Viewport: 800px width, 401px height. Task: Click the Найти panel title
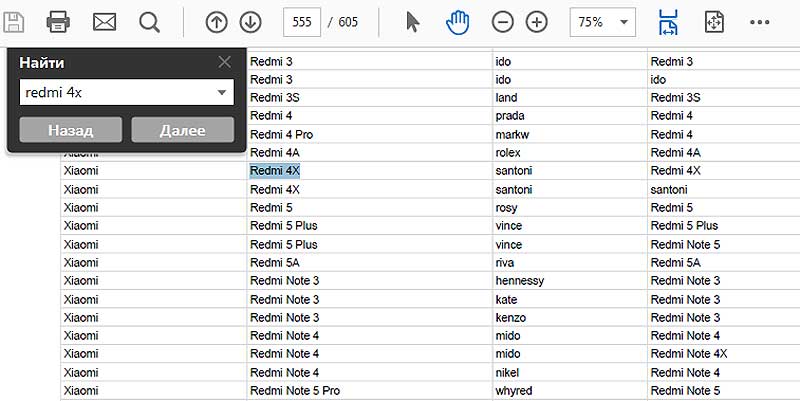pos(42,63)
